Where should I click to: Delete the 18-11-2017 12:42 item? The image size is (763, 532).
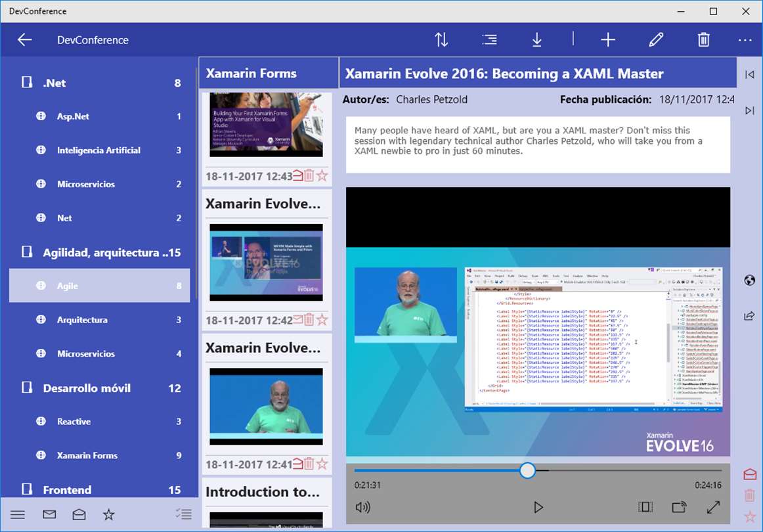[309, 320]
